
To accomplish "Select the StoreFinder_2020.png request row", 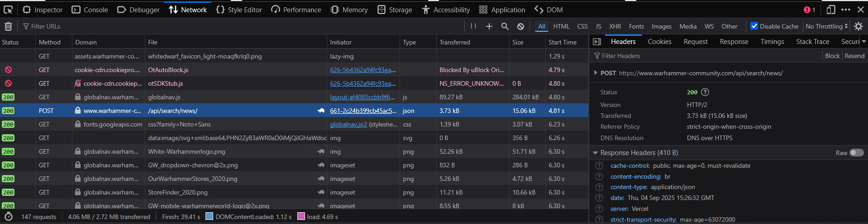I will point(294,192).
